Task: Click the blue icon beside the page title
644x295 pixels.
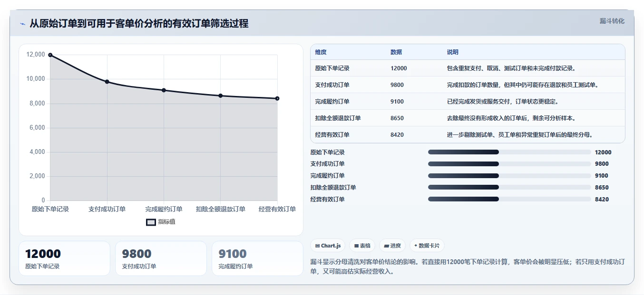Action: 22,24
